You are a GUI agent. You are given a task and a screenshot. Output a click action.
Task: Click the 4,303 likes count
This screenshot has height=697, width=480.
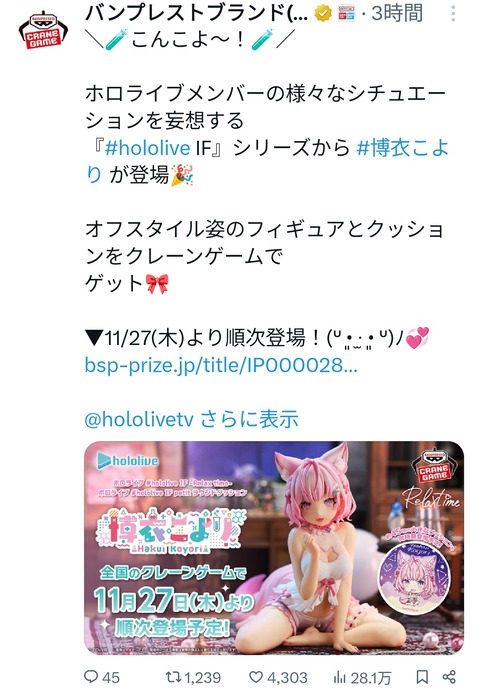pyautogui.click(x=288, y=677)
